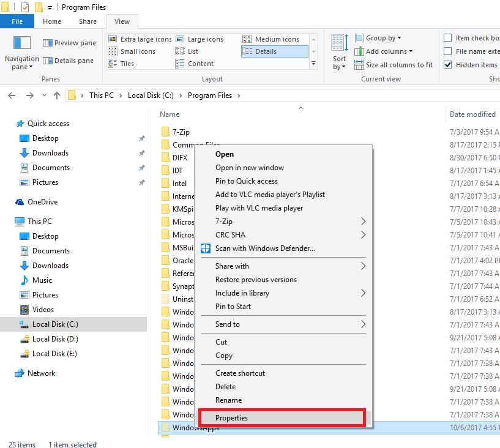Switch to the Home ribbon tab
This screenshot has width=500, height=448.
point(51,21)
